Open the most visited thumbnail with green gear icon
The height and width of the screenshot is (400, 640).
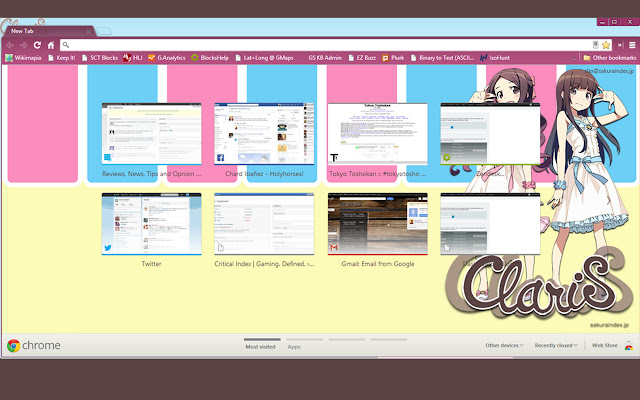[490, 134]
